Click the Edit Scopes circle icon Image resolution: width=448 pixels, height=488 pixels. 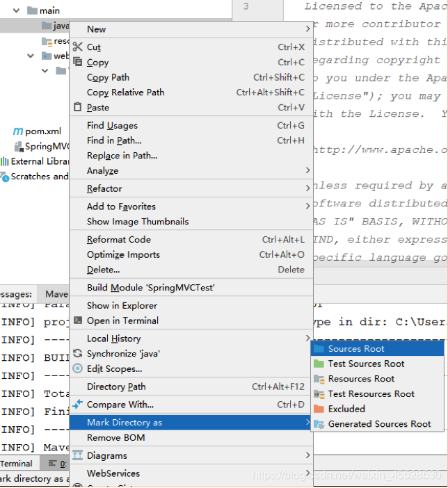click(x=78, y=368)
